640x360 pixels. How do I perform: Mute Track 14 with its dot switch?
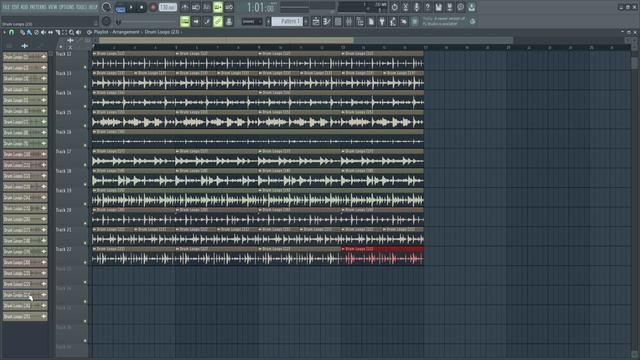coord(85,106)
